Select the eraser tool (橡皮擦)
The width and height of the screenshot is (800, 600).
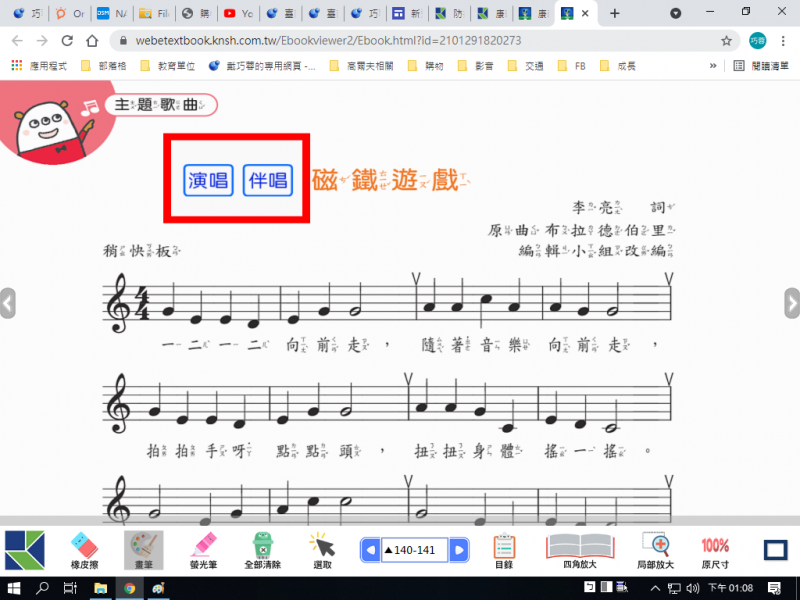coord(83,549)
